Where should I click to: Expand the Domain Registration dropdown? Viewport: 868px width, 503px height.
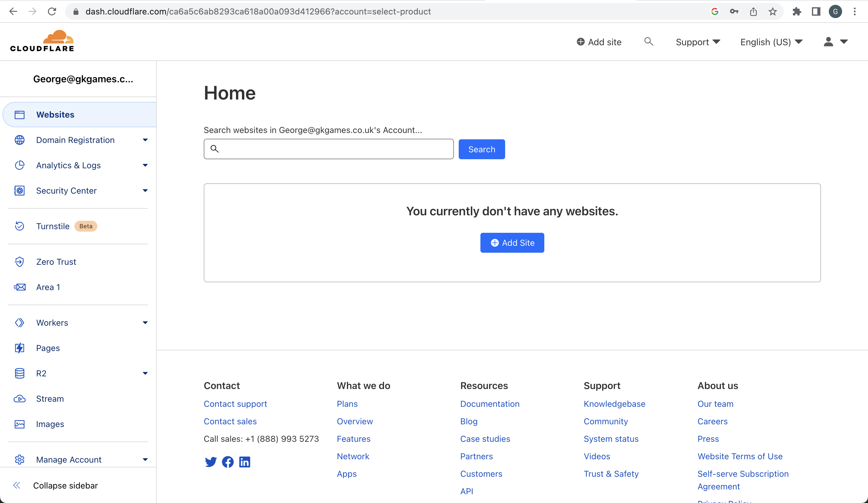tap(145, 140)
